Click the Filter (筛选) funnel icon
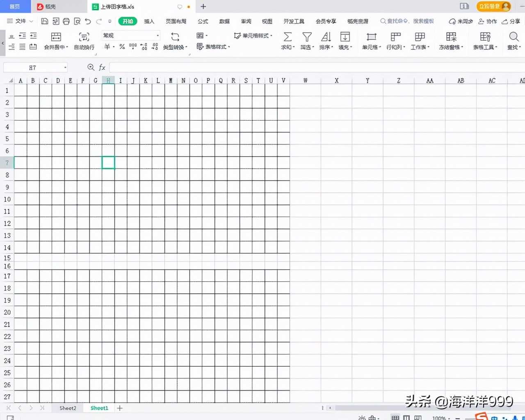This screenshot has width=525, height=420. click(x=307, y=37)
